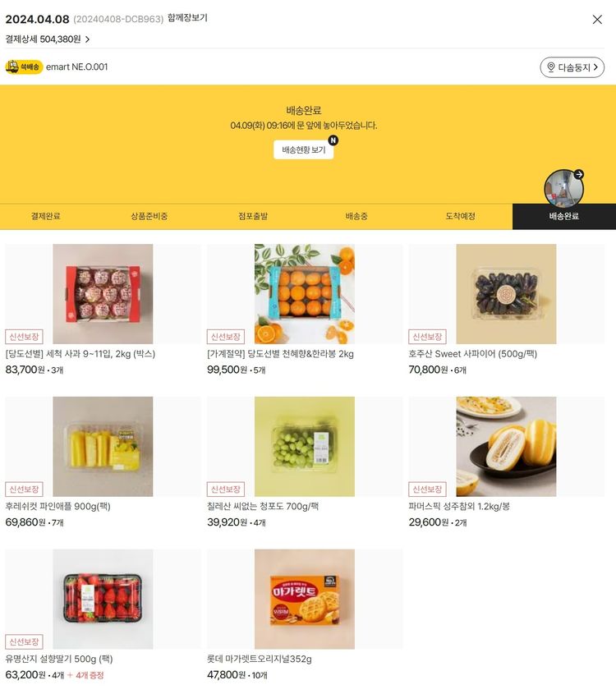Click the N badge on 배송현황 보기
This screenshot has width=616, height=694.
[x=333, y=140]
